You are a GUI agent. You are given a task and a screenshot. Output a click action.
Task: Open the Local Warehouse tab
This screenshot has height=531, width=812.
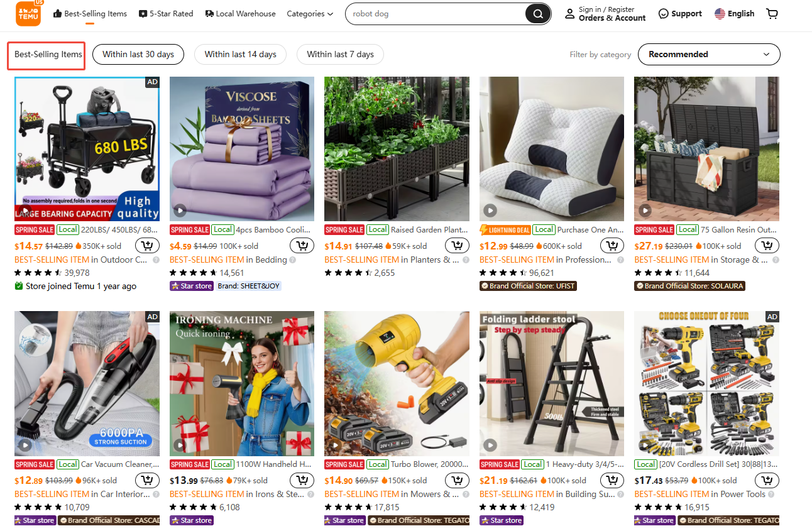[x=240, y=14]
